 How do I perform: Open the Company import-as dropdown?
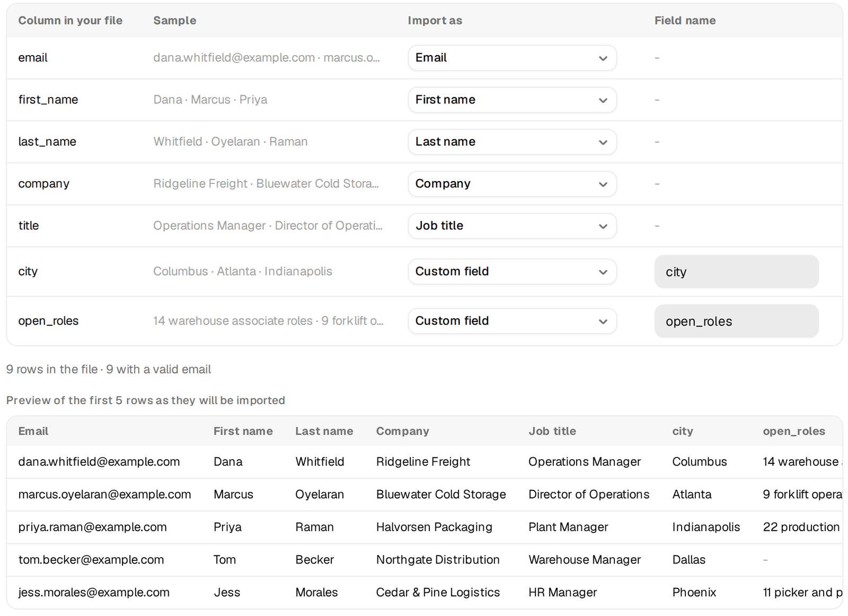512,184
